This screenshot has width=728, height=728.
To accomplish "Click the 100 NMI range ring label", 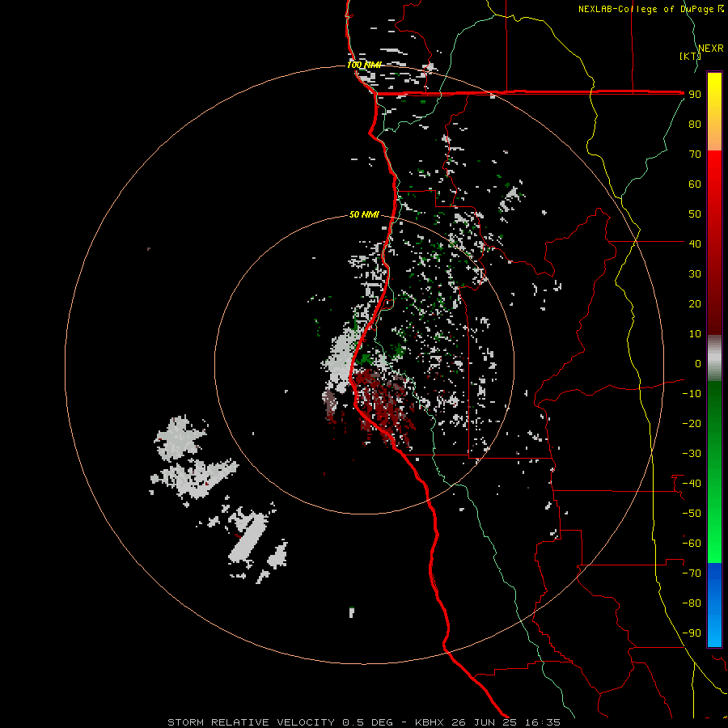I will tap(364, 65).
